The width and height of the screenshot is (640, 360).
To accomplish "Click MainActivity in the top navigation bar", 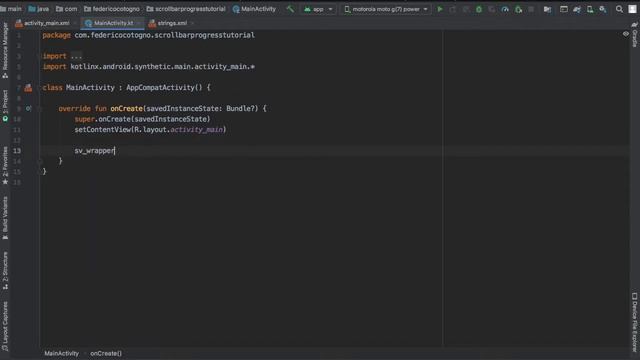I will coord(254,9).
